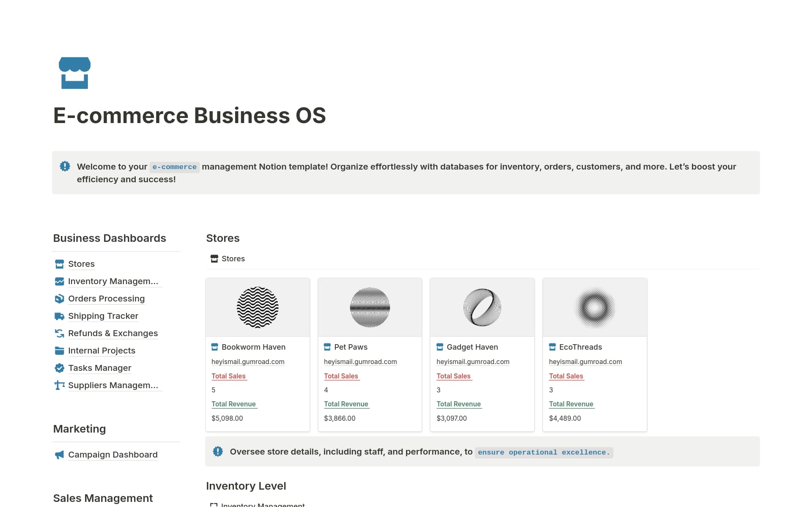
Task: Click the Refunds & Exchanges arrows icon
Action: [x=59, y=333]
